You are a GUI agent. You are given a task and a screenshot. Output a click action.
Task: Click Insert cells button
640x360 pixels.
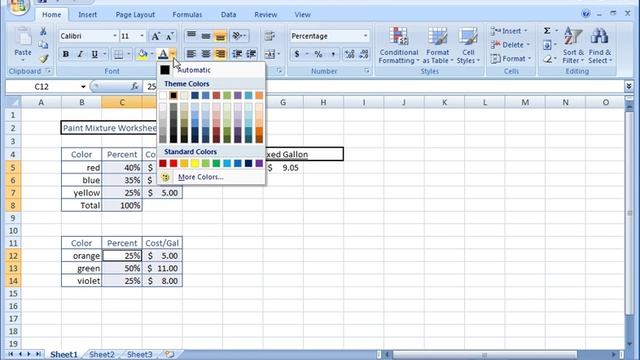pos(509,31)
